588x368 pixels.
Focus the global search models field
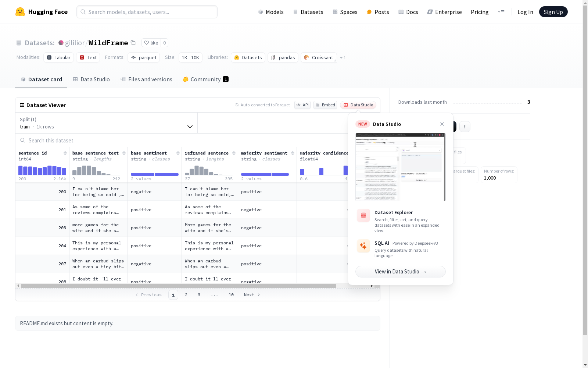147,12
